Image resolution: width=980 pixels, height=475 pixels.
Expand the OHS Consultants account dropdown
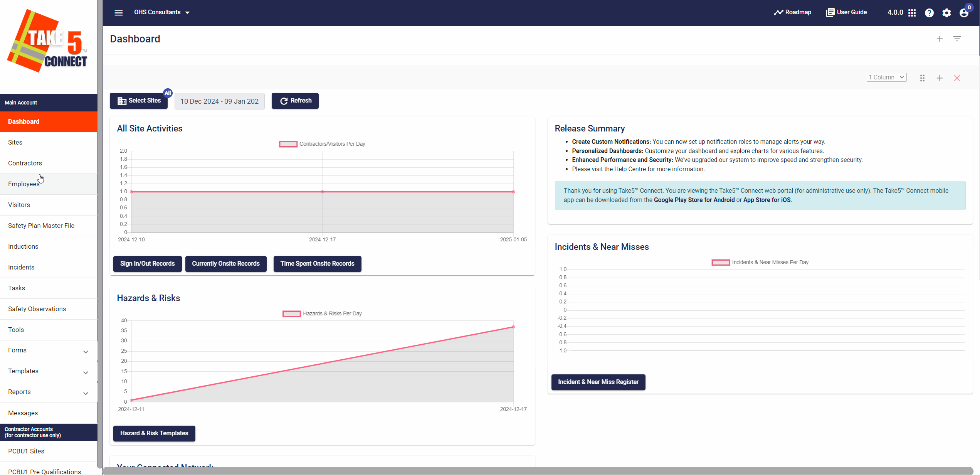[x=162, y=12]
